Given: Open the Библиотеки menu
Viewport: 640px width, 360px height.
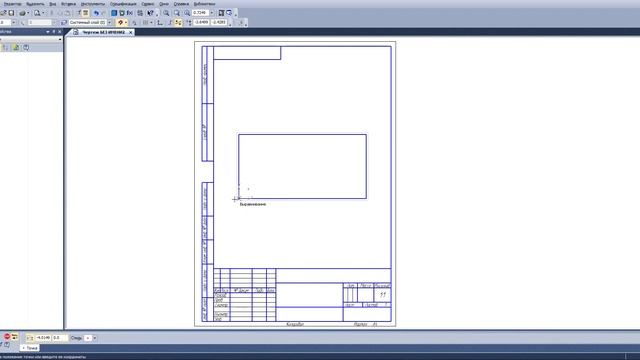Looking at the screenshot, I should (x=204, y=4).
